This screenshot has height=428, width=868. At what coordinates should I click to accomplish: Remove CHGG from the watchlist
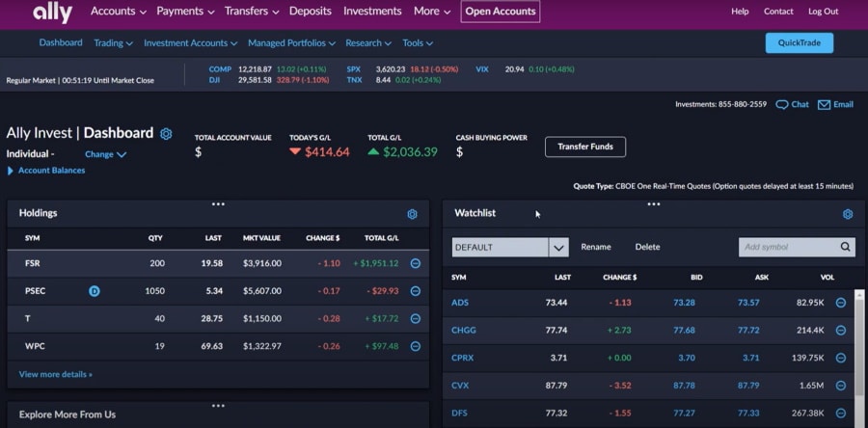tap(840, 331)
